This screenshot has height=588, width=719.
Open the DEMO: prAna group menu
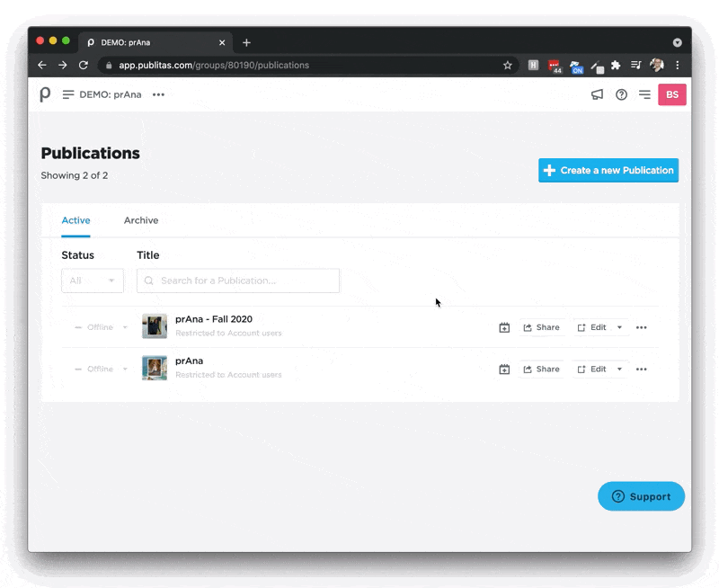click(x=102, y=94)
